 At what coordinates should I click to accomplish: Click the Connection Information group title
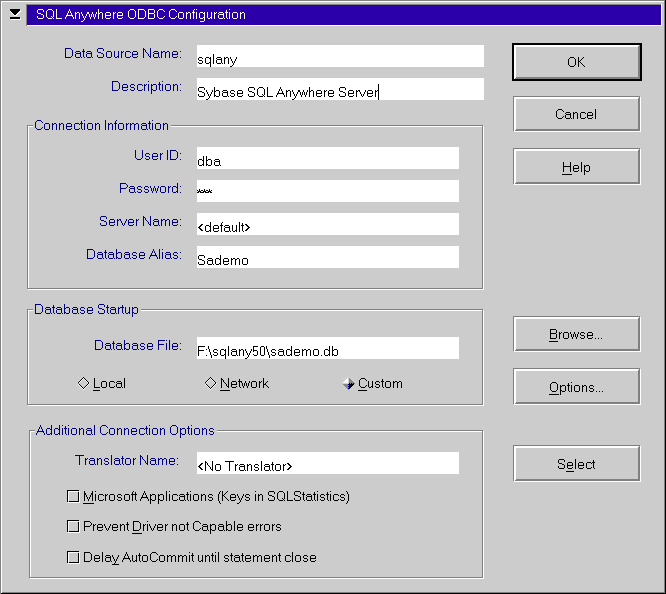coord(102,125)
